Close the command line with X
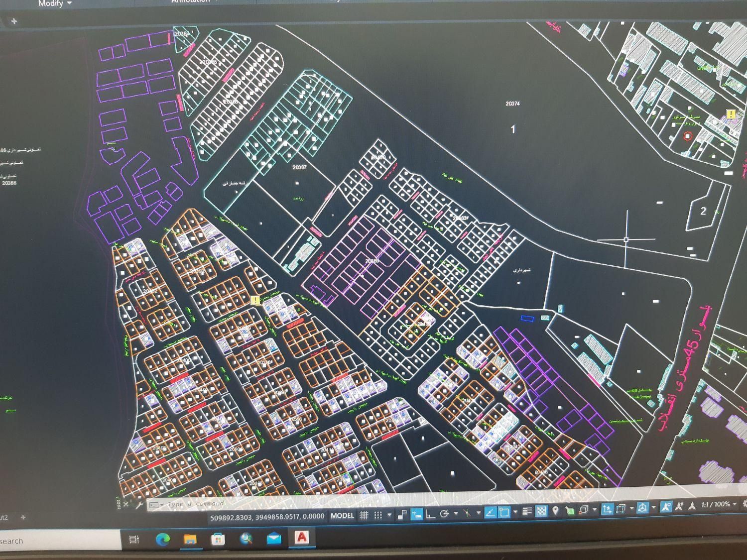The width and height of the screenshot is (747, 560). coord(126,504)
